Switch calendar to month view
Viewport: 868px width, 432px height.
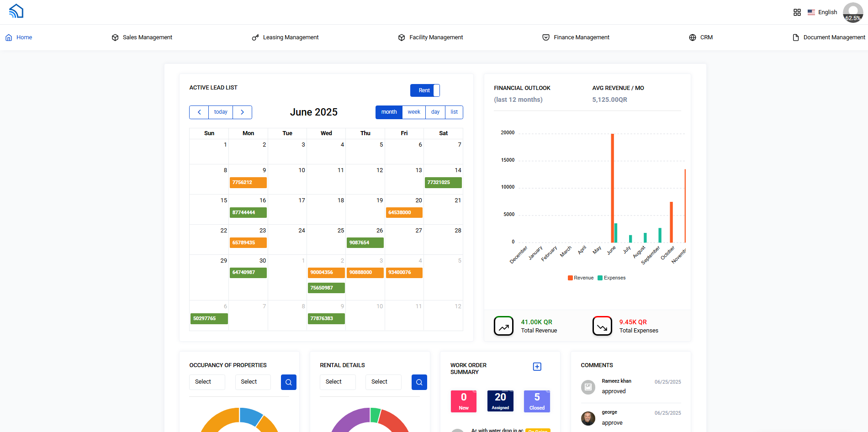389,112
